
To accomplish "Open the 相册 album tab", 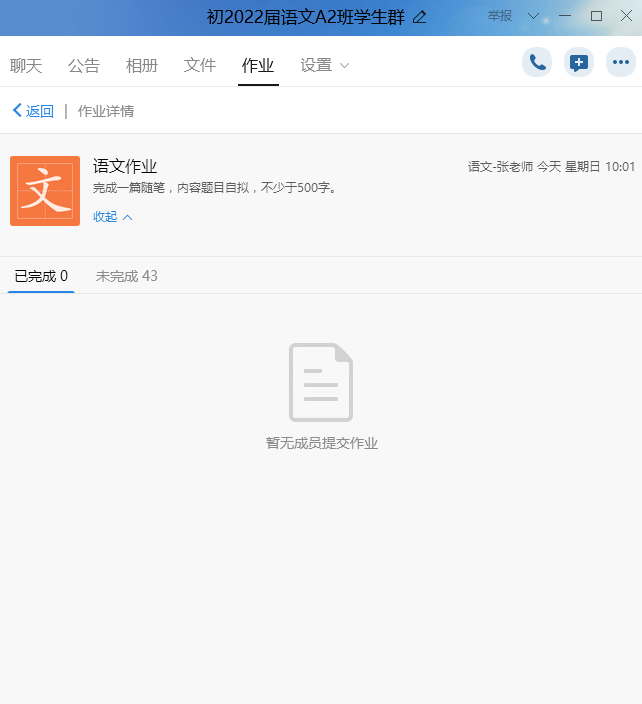I will point(142,66).
